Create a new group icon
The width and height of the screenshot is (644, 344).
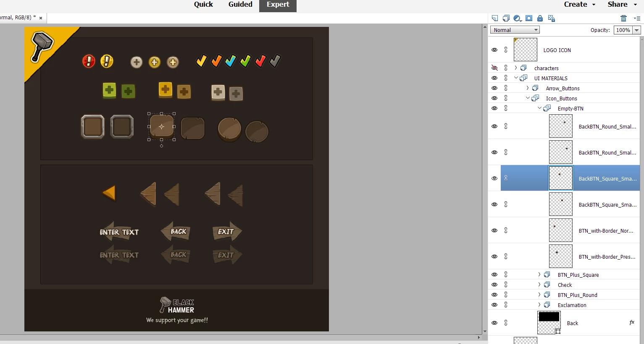506,18
